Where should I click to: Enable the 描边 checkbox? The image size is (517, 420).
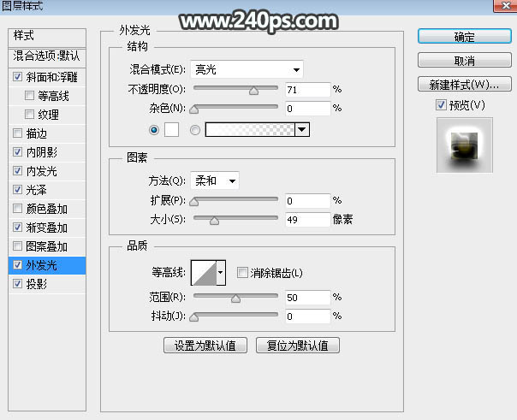tap(17, 133)
